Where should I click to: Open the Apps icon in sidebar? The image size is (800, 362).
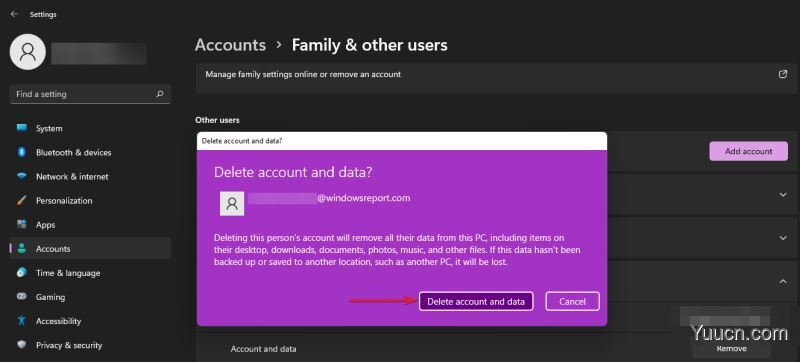(x=21, y=224)
